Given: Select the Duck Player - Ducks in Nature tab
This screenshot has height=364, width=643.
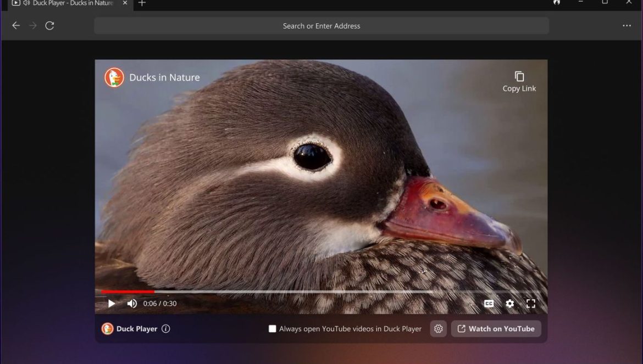Looking at the screenshot, I should point(70,3).
